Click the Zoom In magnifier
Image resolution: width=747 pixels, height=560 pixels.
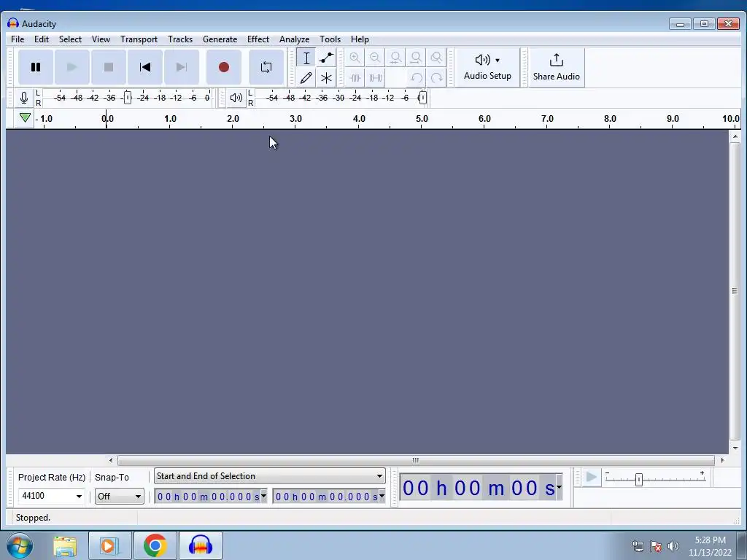coord(355,58)
